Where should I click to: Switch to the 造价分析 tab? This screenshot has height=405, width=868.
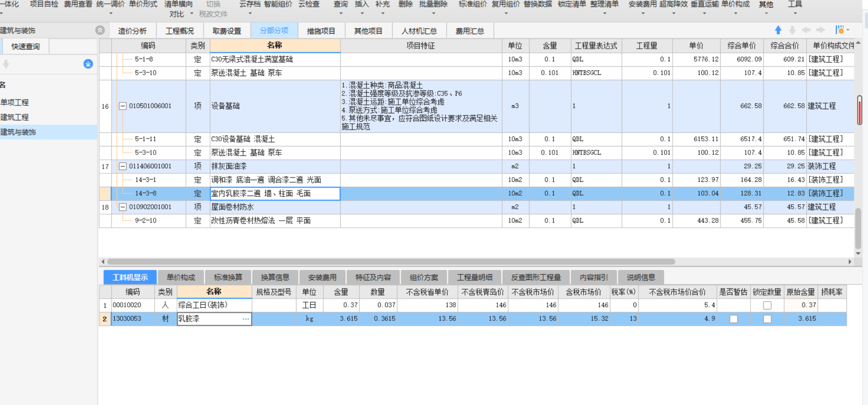point(132,31)
